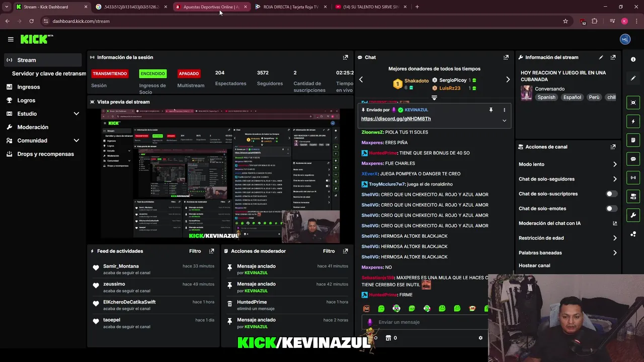Bookmark this page with the star
Viewport: 644px width, 362px height.
(x=566, y=21)
